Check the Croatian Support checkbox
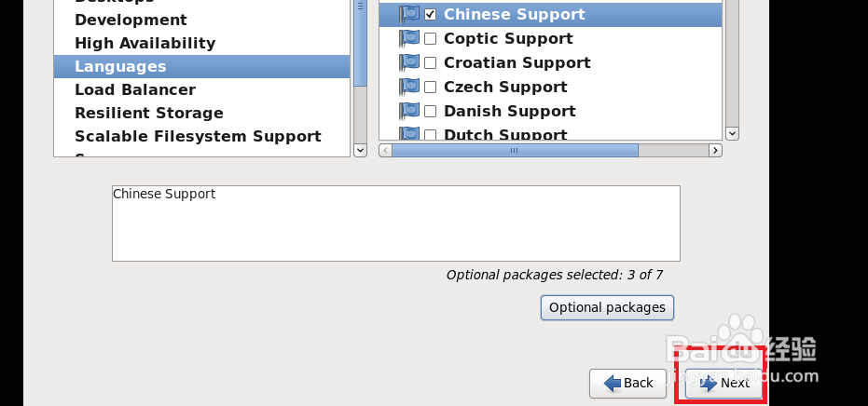The image size is (868, 406). (x=431, y=63)
